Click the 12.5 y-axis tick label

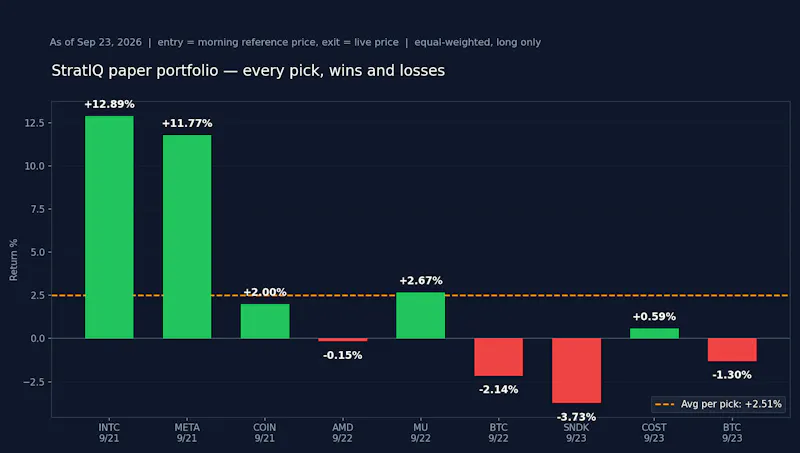[35, 123]
